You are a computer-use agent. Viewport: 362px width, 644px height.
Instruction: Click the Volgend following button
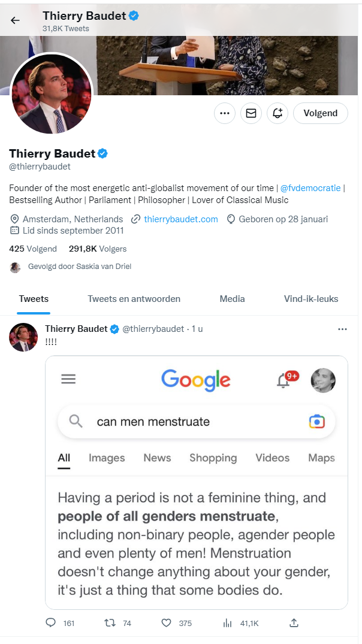[321, 113]
